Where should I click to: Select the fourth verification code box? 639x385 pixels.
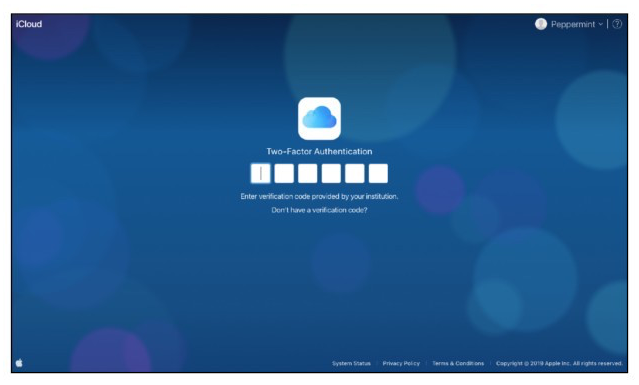click(x=331, y=174)
